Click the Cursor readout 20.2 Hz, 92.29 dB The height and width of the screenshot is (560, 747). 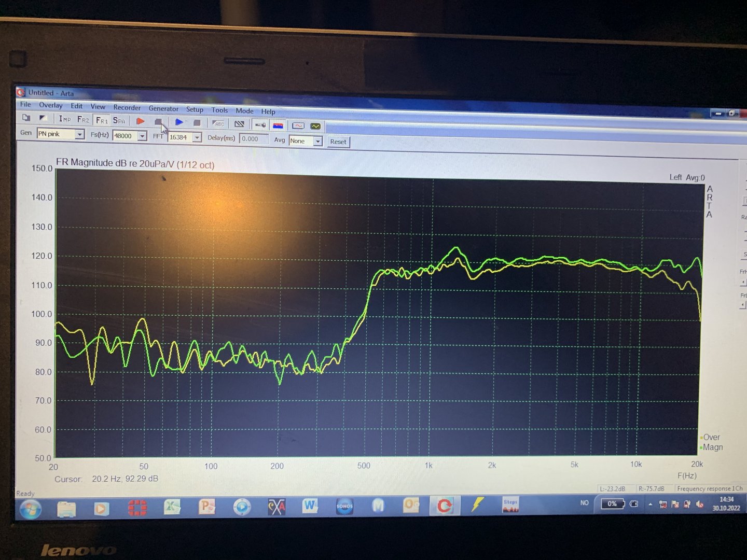click(125, 479)
